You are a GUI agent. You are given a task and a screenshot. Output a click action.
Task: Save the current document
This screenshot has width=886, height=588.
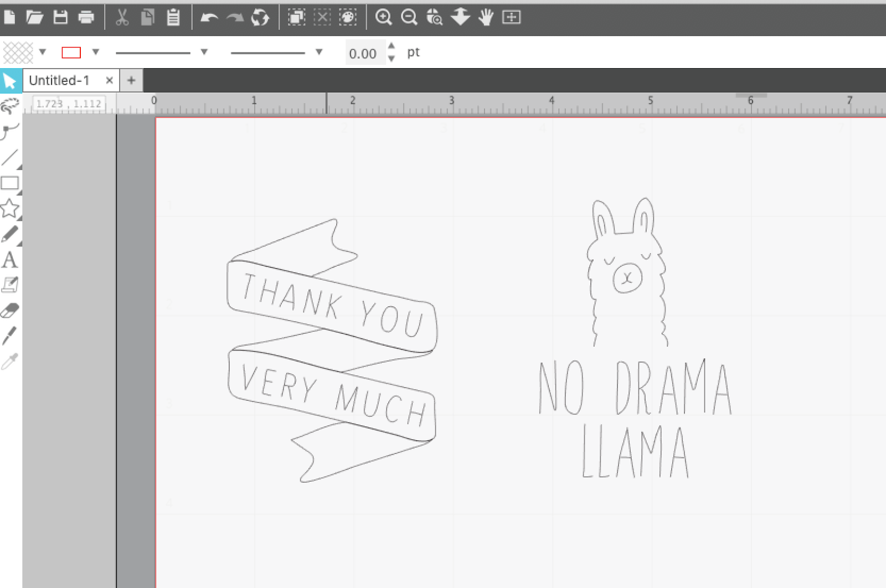pyautogui.click(x=61, y=17)
